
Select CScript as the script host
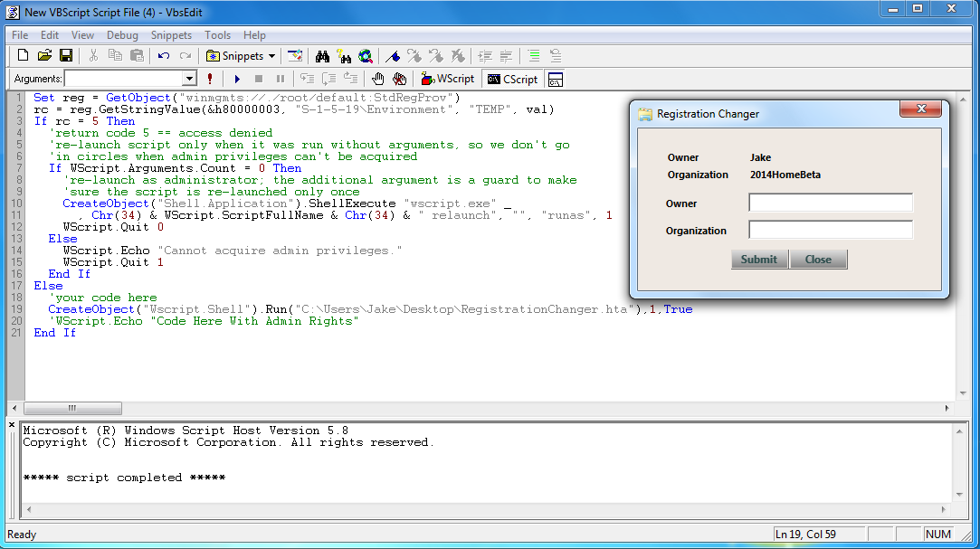click(512, 80)
